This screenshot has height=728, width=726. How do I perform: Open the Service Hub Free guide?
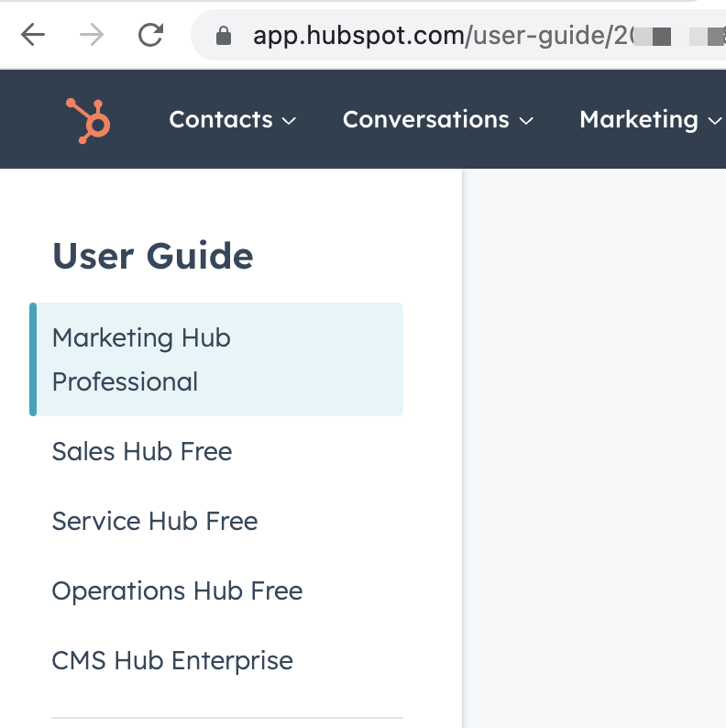point(155,521)
